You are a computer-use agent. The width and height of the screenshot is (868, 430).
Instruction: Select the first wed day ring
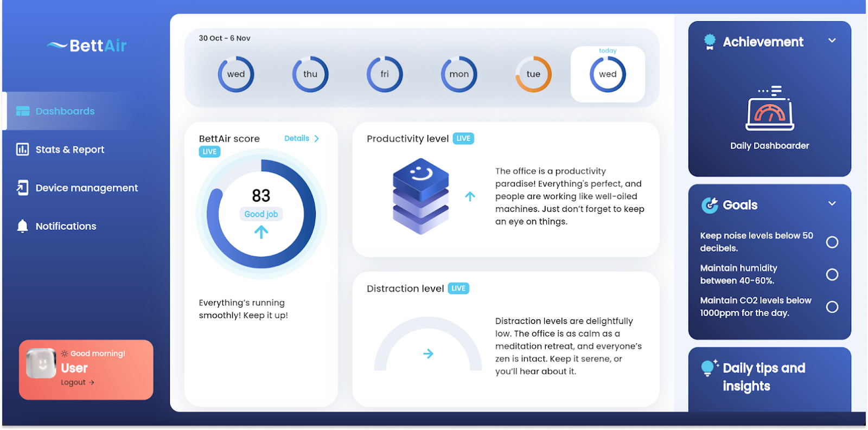tap(236, 74)
